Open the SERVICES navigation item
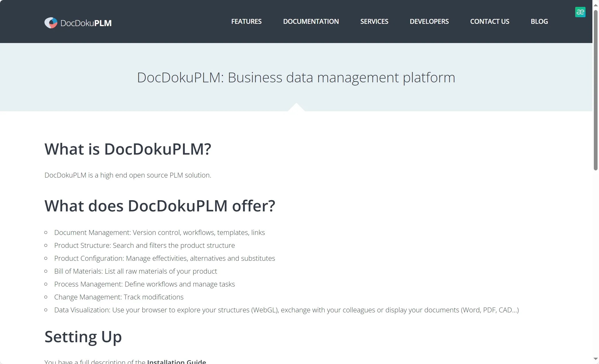 [374, 22]
